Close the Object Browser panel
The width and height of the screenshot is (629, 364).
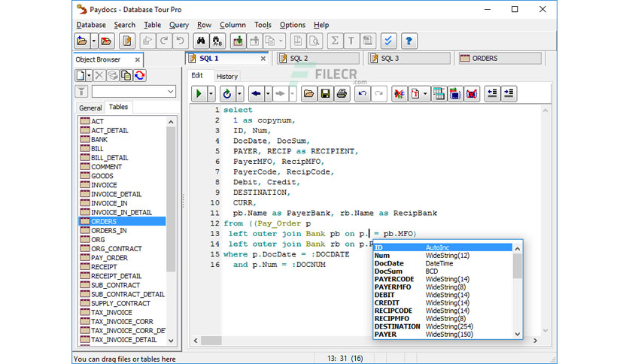[x=138, y=59]
